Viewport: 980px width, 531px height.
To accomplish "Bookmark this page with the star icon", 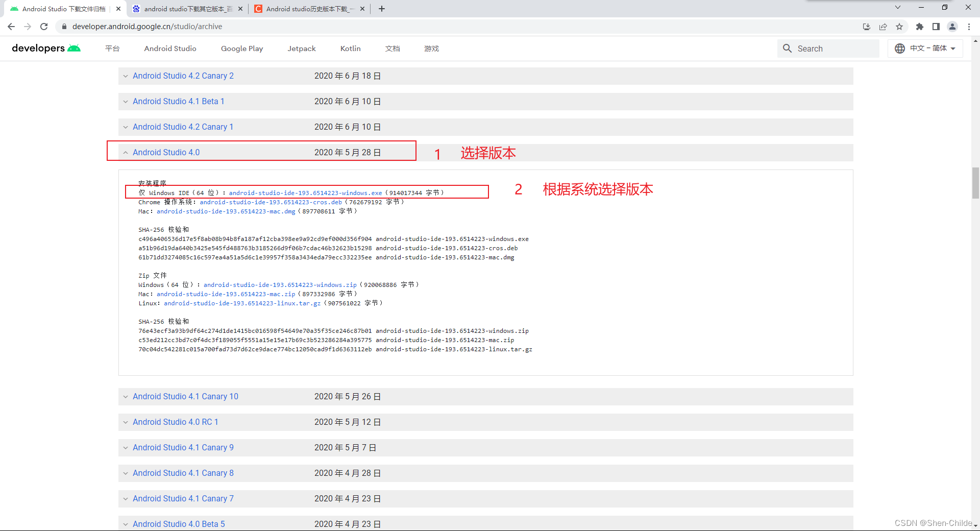I will click(899, 27).
